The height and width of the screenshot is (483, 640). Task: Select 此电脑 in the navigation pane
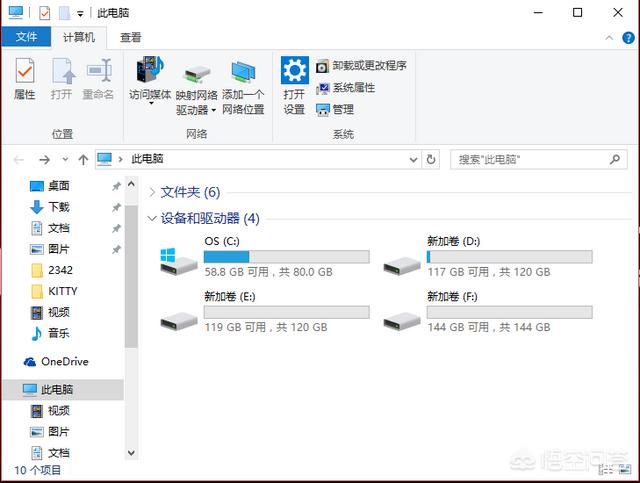63,390
